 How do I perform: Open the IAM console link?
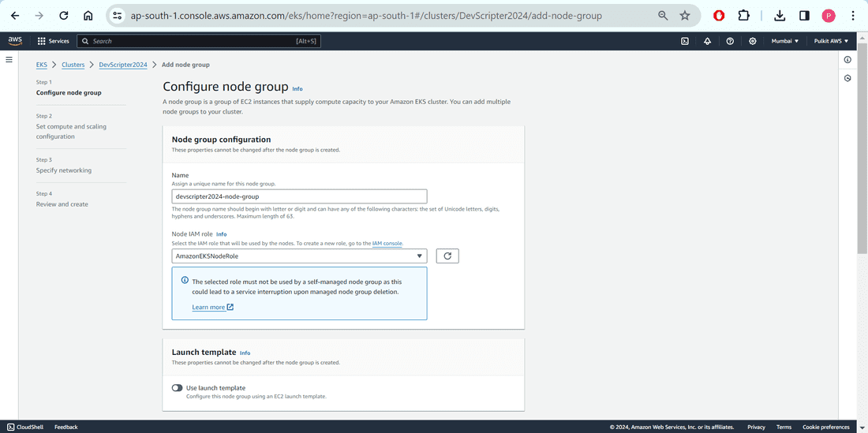pyautogui.click(x=387, y=243)
